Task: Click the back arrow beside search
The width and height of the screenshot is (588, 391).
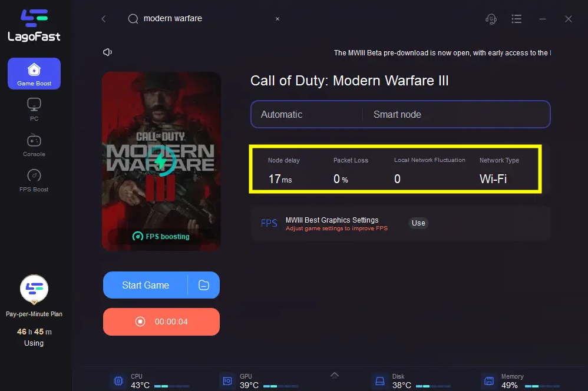Action: click(x=104, y=19)
